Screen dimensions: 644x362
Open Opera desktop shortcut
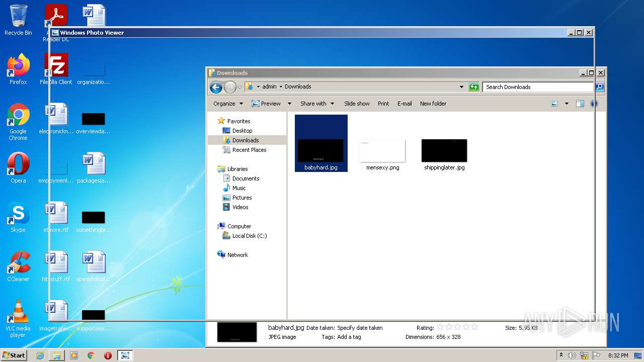tap(18, 168)
